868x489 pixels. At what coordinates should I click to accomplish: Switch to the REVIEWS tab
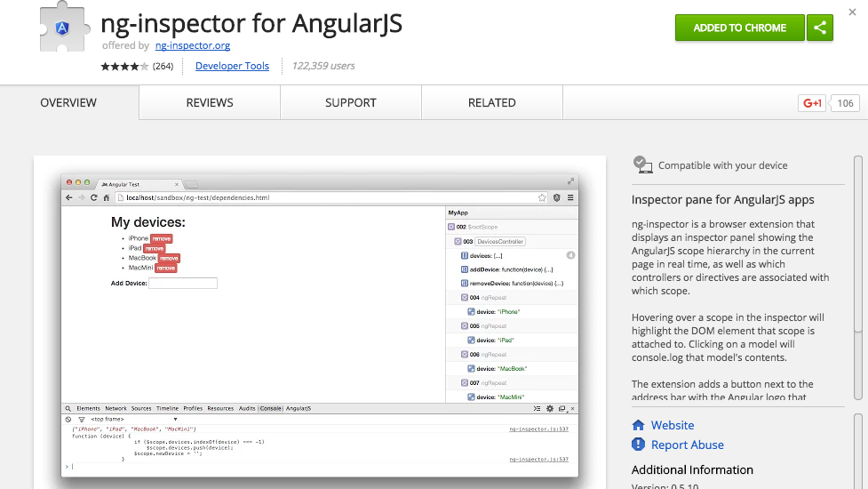[x=210, y=103]
